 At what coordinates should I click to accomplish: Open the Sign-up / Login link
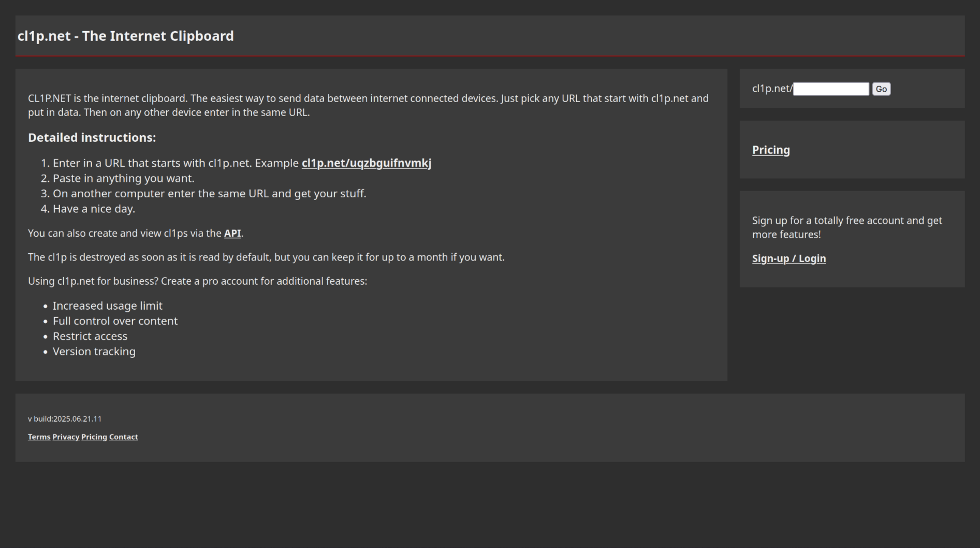tap(788, 258)
